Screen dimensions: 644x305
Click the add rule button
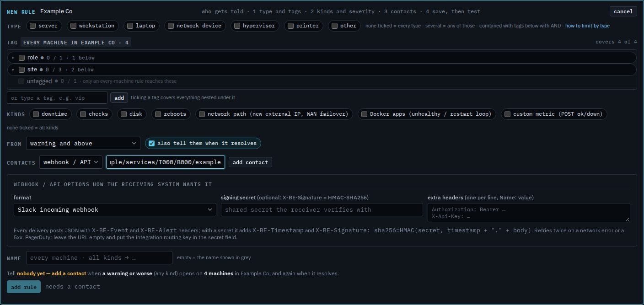[24, 287]
